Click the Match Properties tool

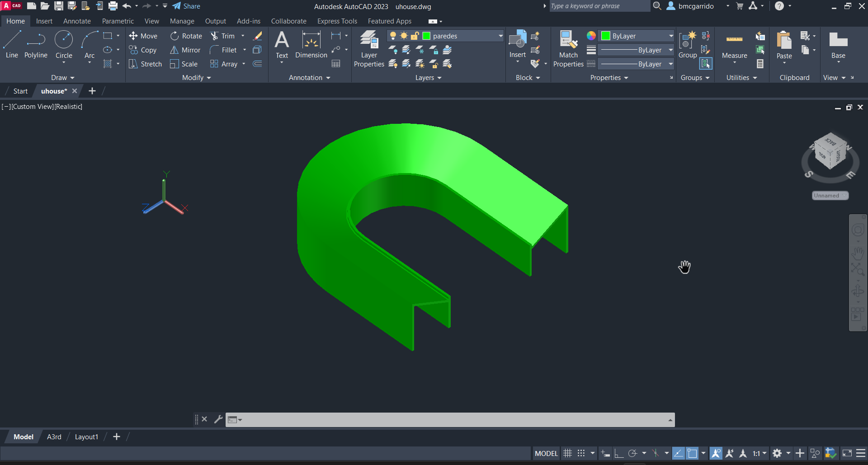click(568, 49)
